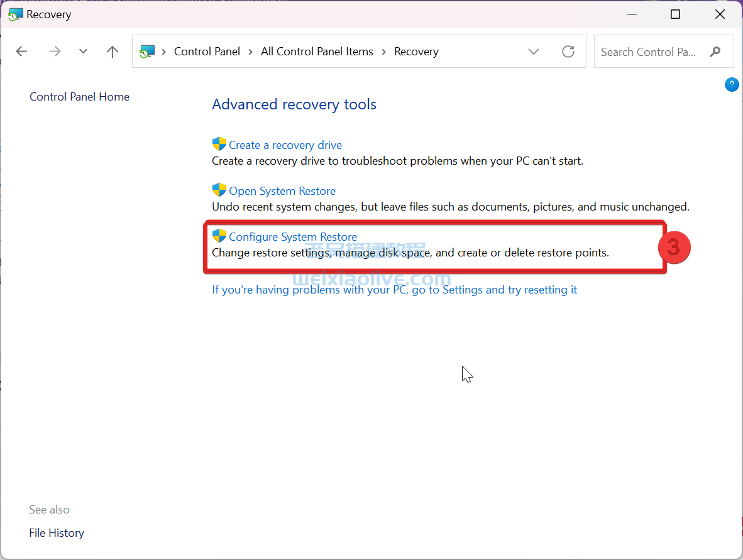The width and height of the screenshot is (743, 560).
Task: Click the Forward navigation arrow
Action: [55, 52]
